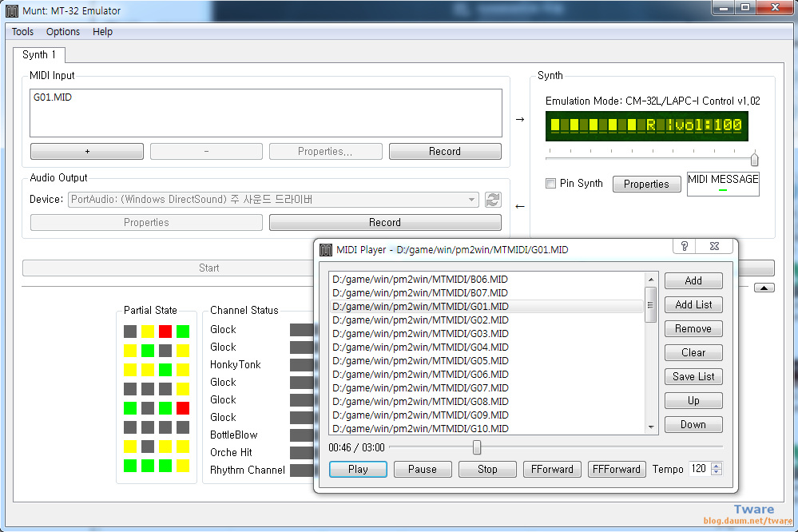Click the playlist scrollbar up arrow
The height and width of the screenshot is (532, 798).
point(651,280)
